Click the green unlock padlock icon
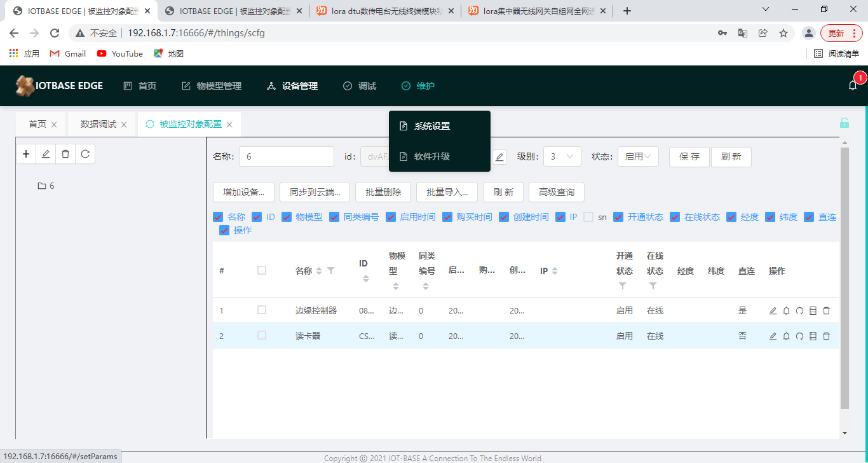 tap(844, 123)
